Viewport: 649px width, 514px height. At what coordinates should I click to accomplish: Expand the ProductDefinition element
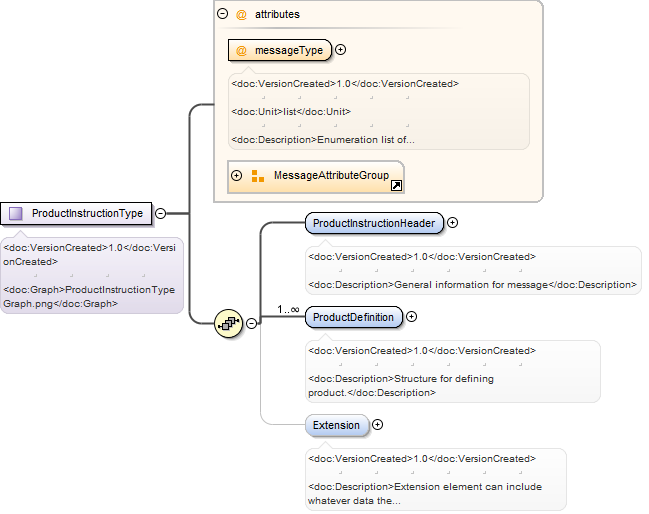point(411,317)
